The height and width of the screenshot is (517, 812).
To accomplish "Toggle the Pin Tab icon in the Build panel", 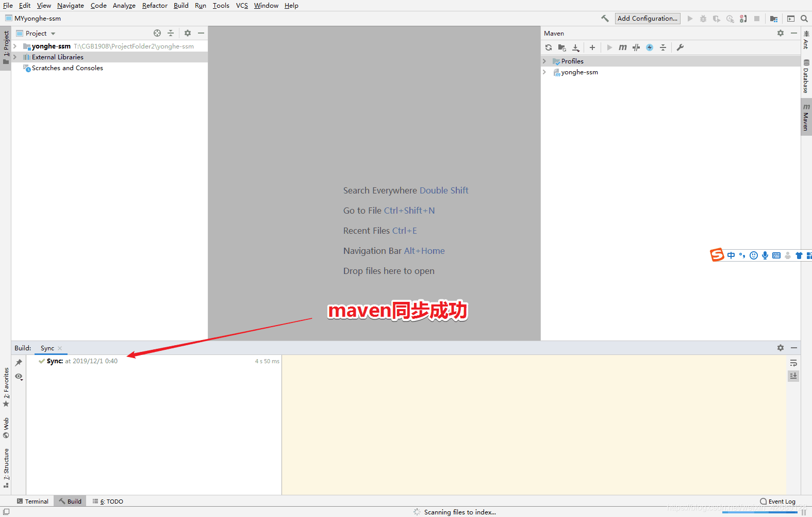I will click(19, 363).
